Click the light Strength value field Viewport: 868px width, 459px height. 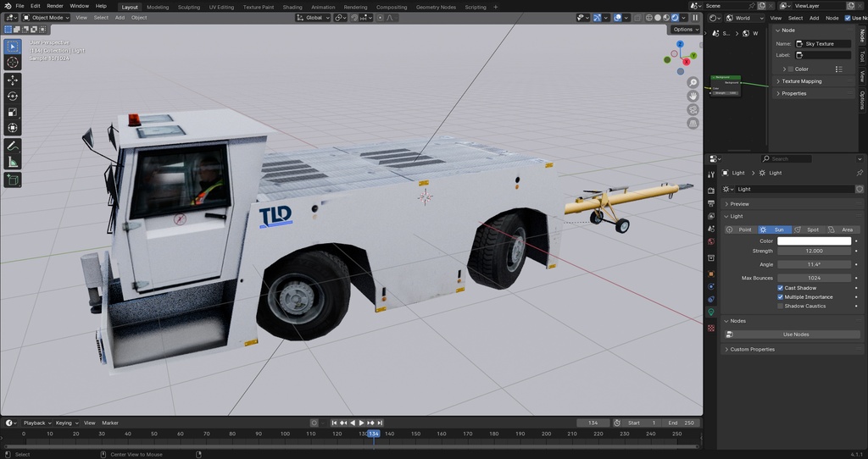pyautogui.click(x=814, y=252)
